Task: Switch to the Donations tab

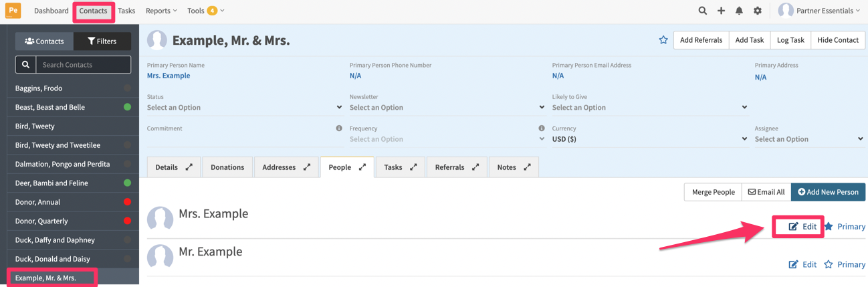Action: pos(227,167)
